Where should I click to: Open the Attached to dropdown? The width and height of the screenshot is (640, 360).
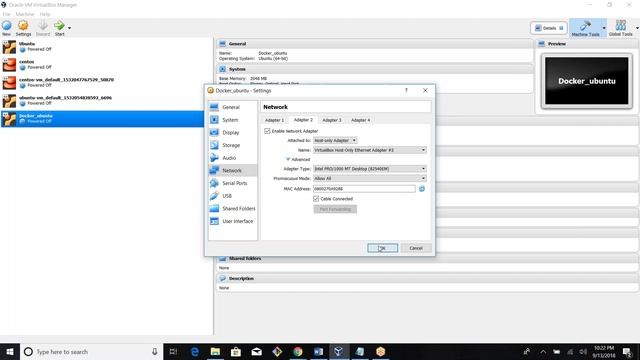pyautogui.click(x=335, y=140)
